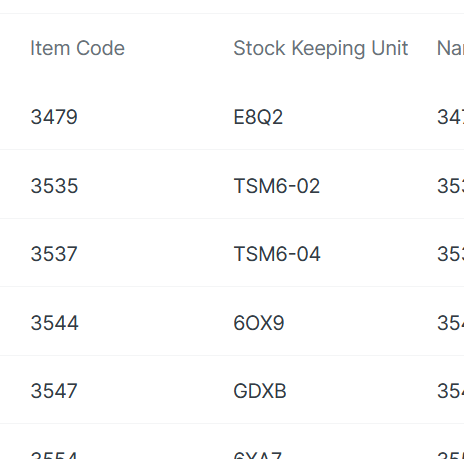The width and height of the screenshot is (464, 459).
Task: Select SKU cell E8Q2
Action: point(258,117)
